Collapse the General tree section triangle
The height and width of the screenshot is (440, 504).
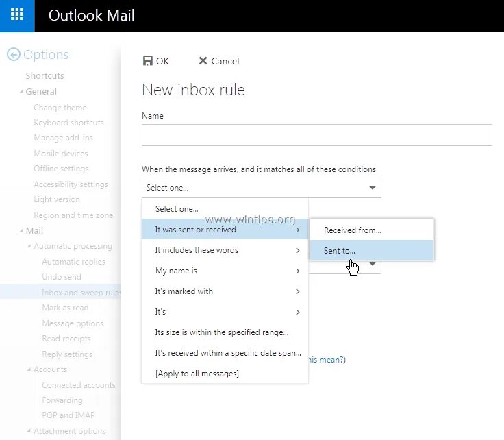(21, 92)
